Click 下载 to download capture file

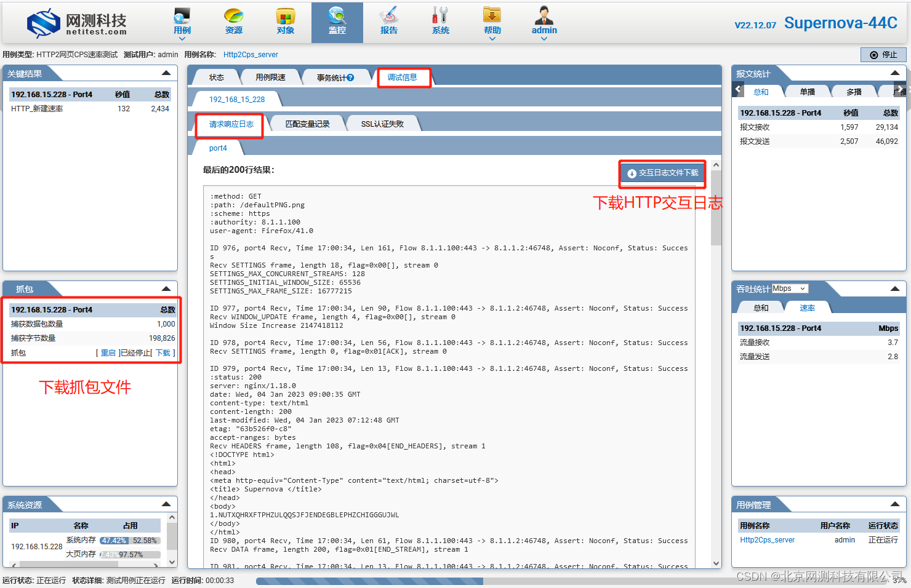coord(163,353)
